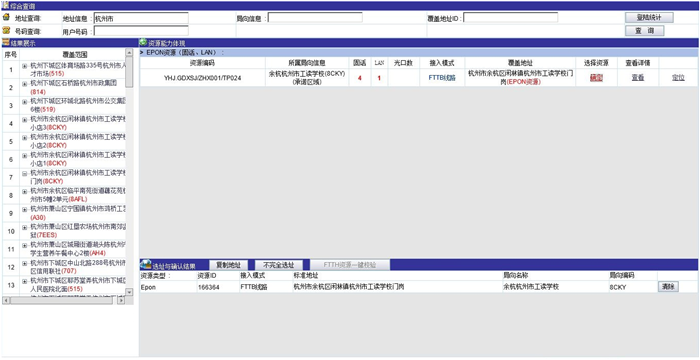700x360 pixels.
Task: Select row 3 环城北路 address
Action: [x=79, y=105]
